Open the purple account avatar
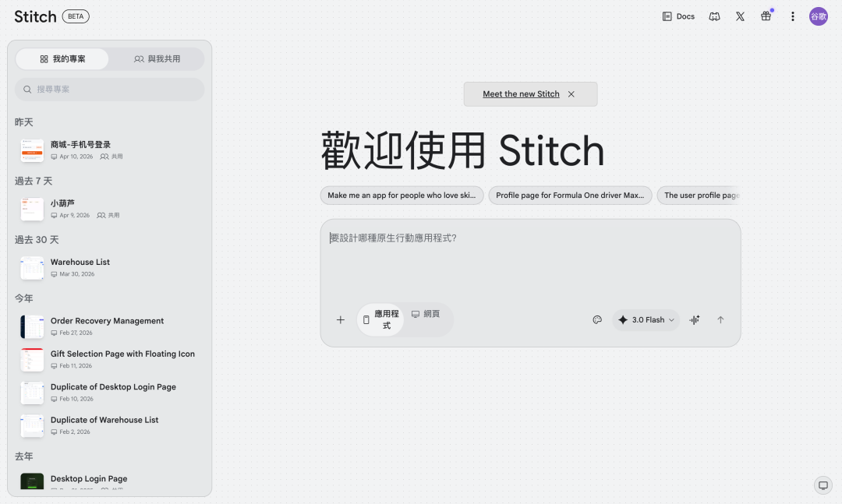842x504 pixels. point(819,16)
